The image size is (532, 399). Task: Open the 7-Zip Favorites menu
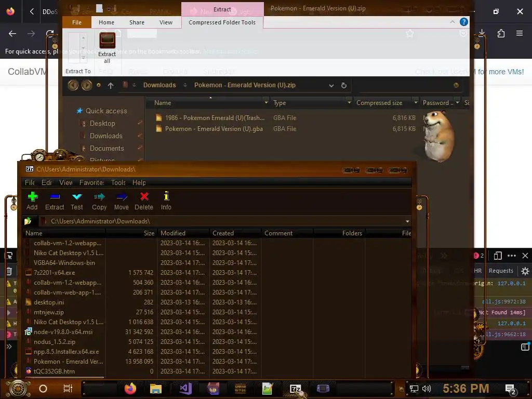91,182
